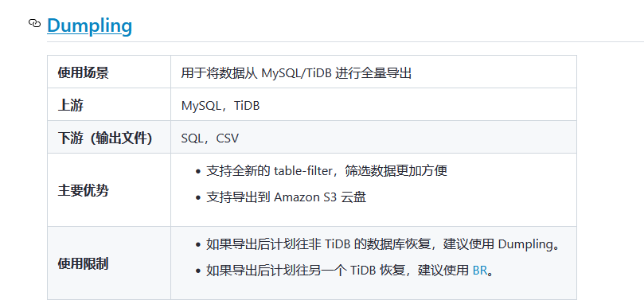Click the 主要优势 row label
Screen dimensions: 644x300
pyautogui.click(x=83, y=190)
